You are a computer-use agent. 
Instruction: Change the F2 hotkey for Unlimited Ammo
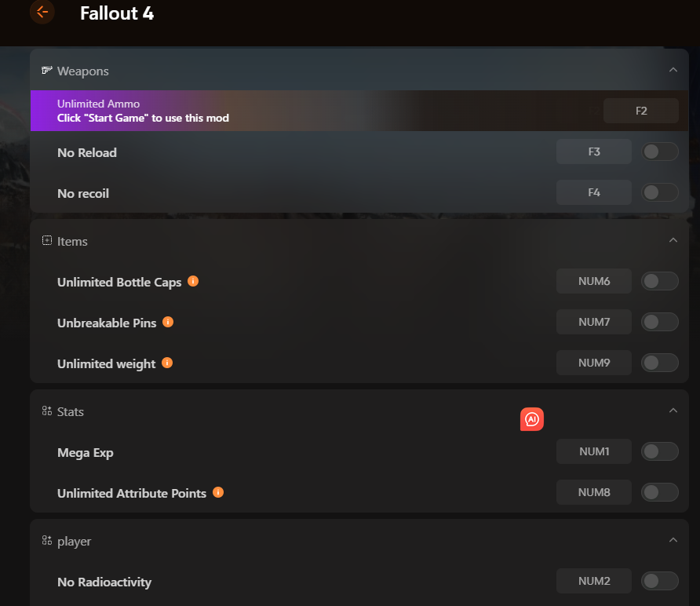[641, 111]
